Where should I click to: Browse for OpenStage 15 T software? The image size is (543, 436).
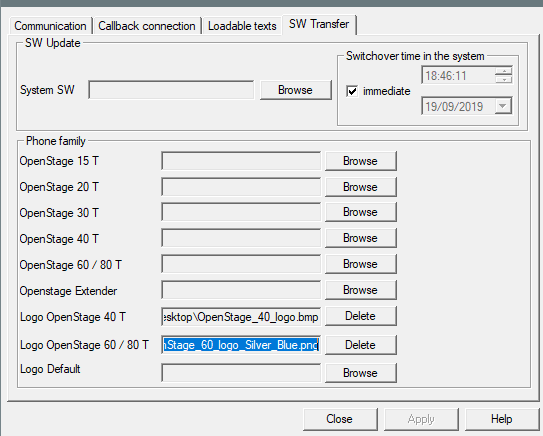(x=360, y=161)
